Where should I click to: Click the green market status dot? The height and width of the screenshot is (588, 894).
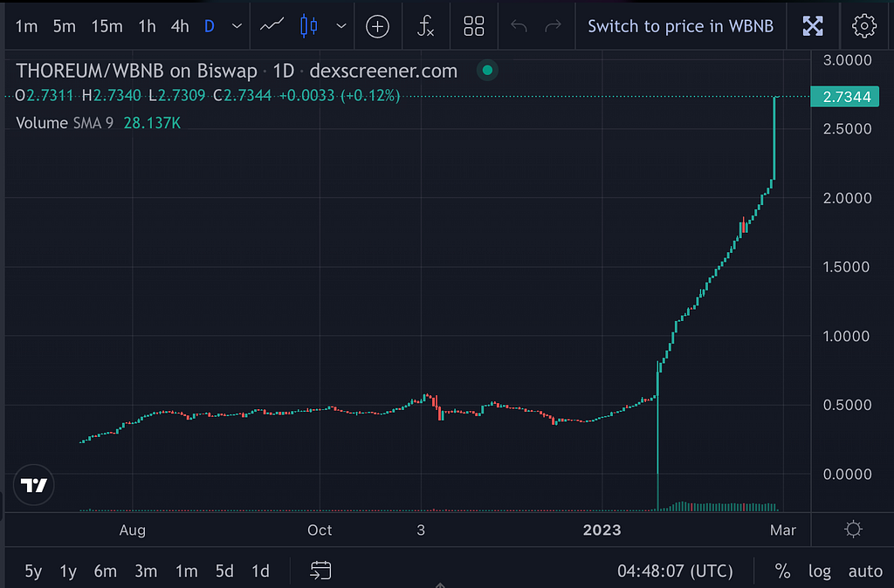click(x=487, y=71)
